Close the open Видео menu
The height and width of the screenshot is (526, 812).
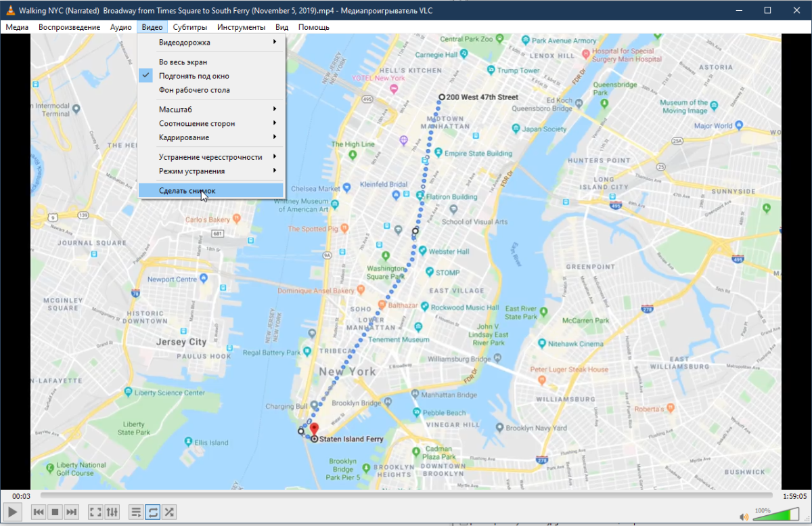pyautogui.click(x=152, y=27)
